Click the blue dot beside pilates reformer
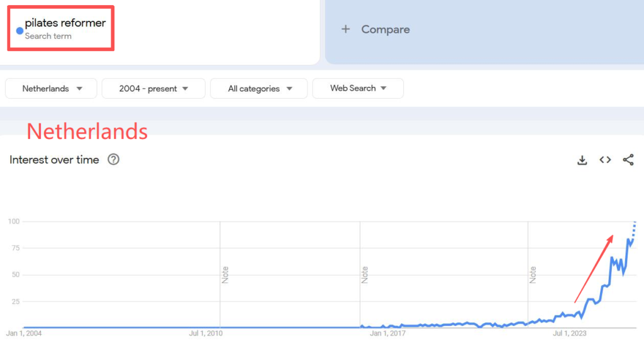Image resolution: width=644 pixels, height=348 pixels. click(x=19, y=30)
